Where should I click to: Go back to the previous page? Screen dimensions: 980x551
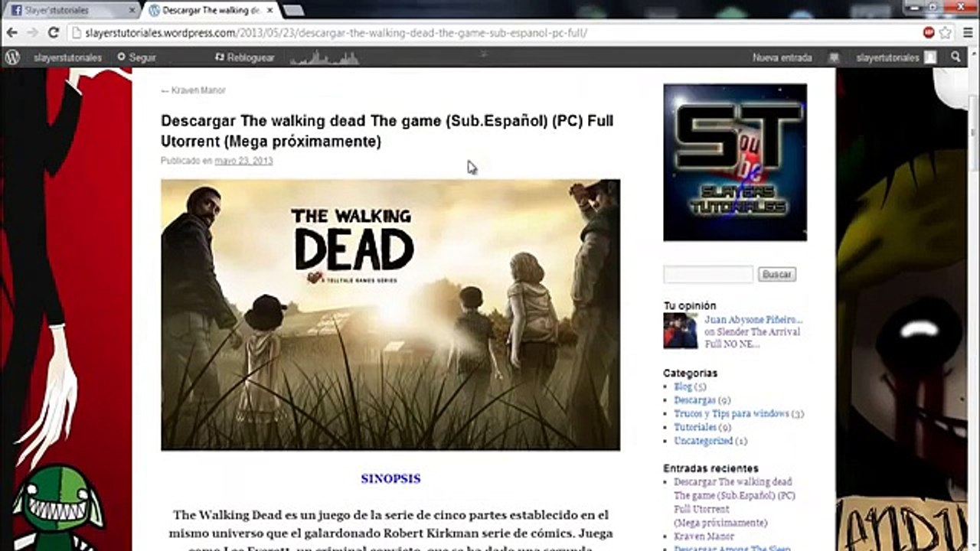coord(11,33)
